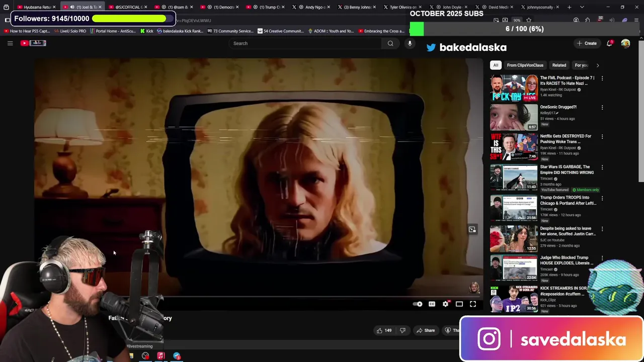Click channel watermark avatar in video corner

point(474,288)
